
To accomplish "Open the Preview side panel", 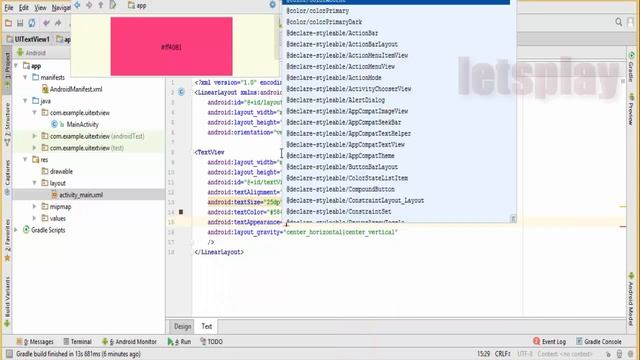I will click(x=631, y=109).
